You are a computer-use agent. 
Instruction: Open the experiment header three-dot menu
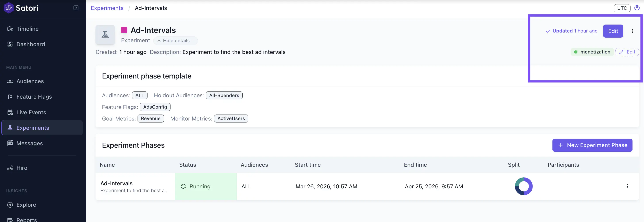click(x=632, y=31)
